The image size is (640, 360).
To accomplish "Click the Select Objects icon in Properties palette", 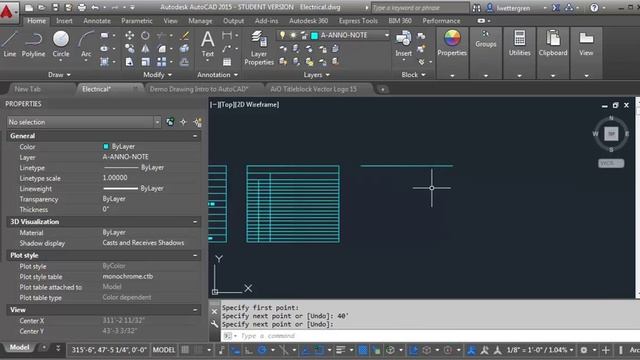I will pos(184,122).
